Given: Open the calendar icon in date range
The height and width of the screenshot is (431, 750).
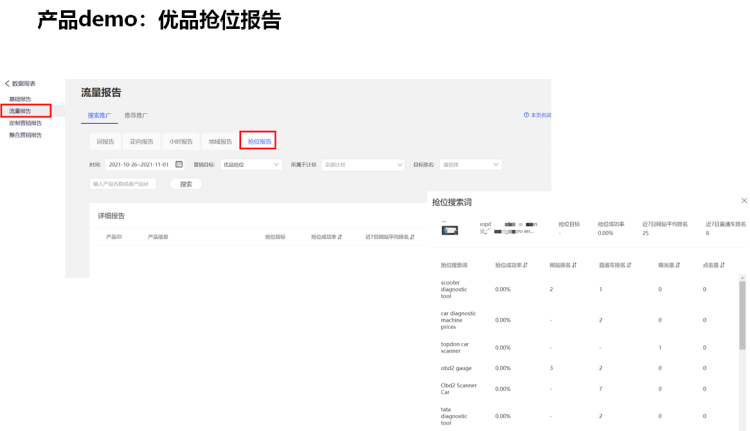Looking at the screenshot, I should coord(179,164).
